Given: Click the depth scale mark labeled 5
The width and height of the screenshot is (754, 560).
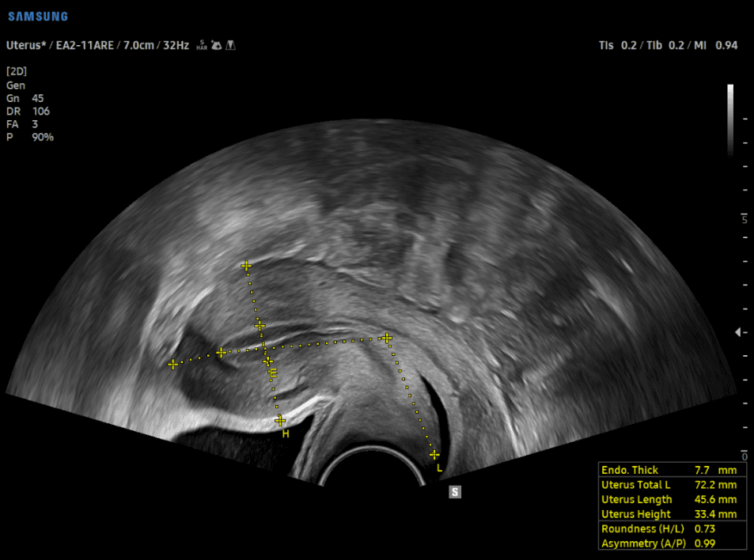Looking at the screenshot, I should pyautogui.click(x=745, y=218).
